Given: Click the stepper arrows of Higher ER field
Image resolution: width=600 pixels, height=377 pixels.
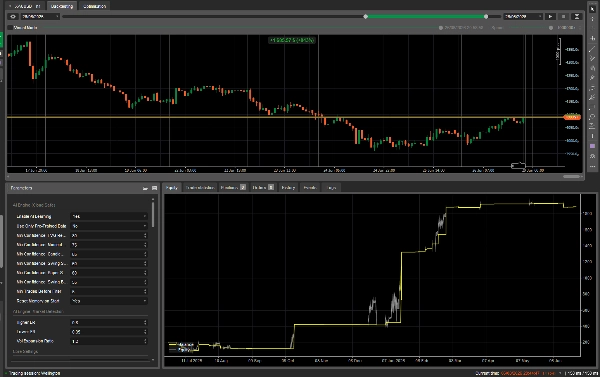Looking at the screenshot, I should 145,322.
